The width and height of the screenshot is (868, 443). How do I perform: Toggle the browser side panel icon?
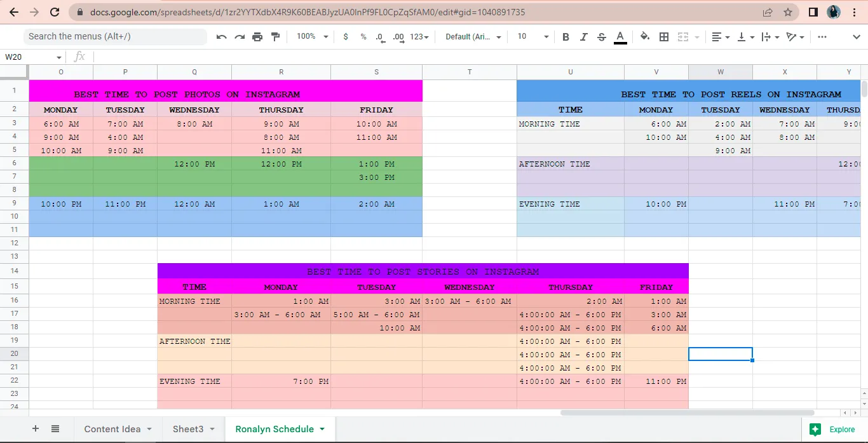click(x=813, y=12)
